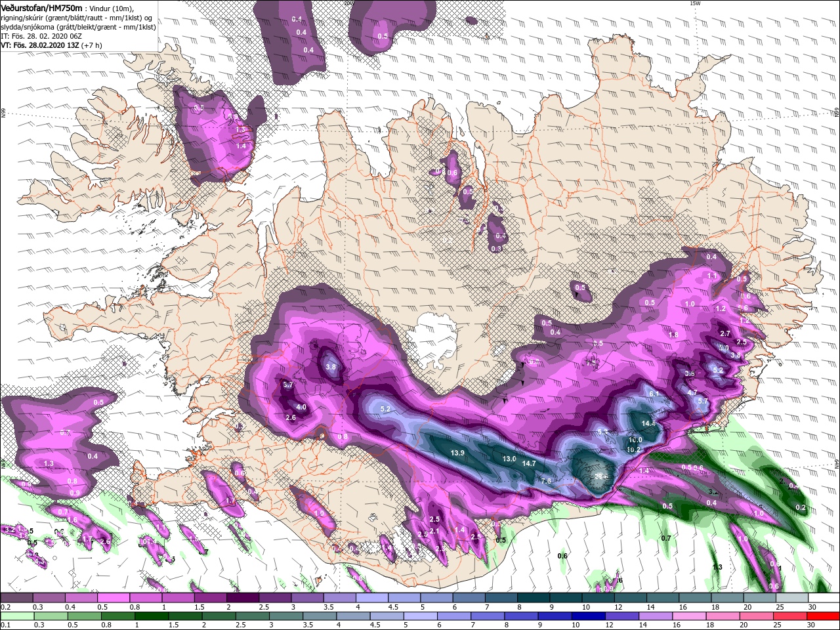This screenshot has width=840, height=630.
Task: Click the darkest purple swatch between 2 and 2.5
Action: click(x=241, y=598)
